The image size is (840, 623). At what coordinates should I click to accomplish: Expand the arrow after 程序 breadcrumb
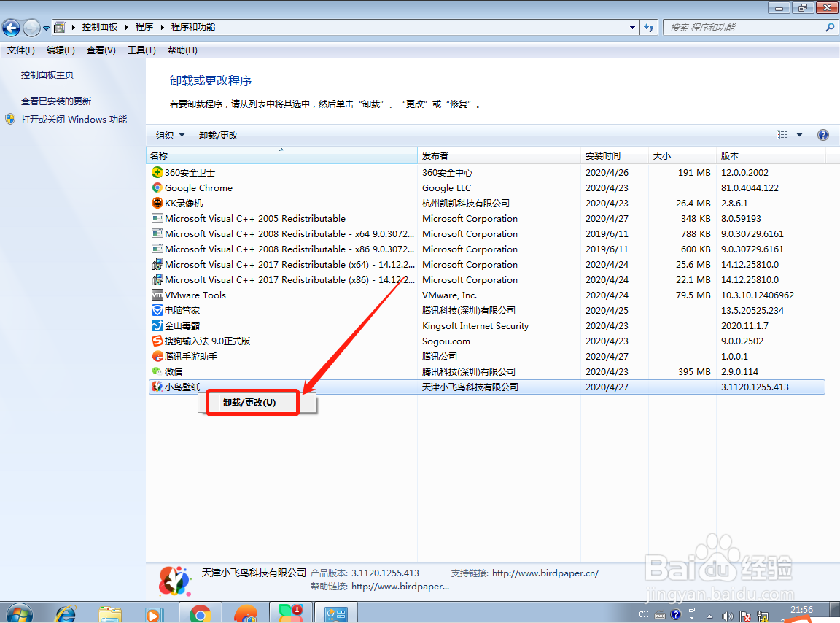(163, 27)
